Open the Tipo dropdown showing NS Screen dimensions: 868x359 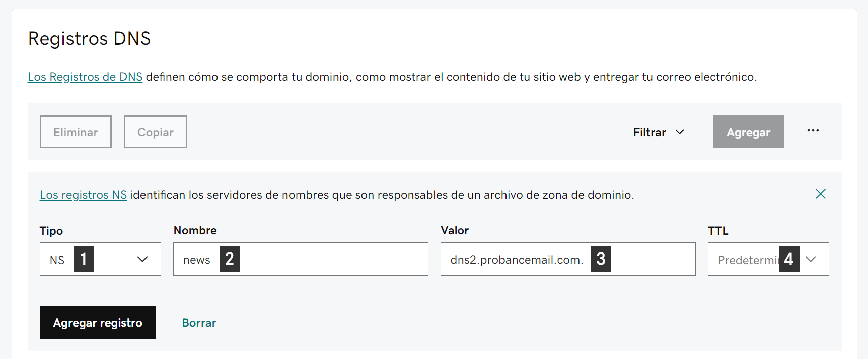[100, 259]
